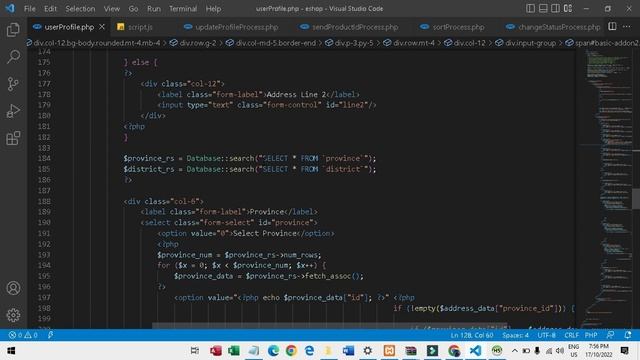Switch to the script.js tab
This screenshot has height=360, width=640.
(140, 27)
